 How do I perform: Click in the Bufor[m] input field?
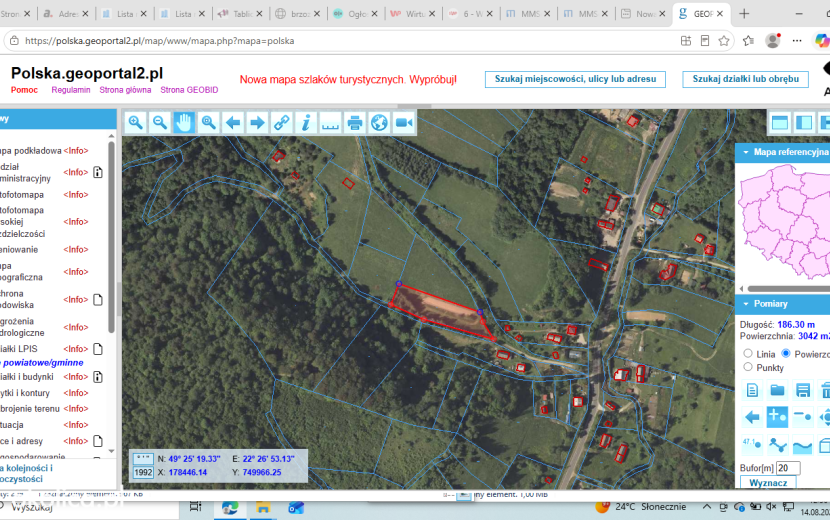[788, 468]
